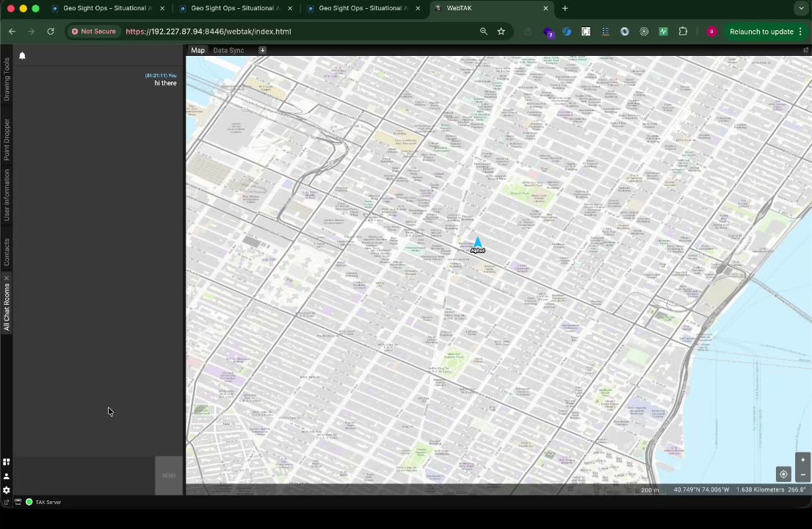Reload the page with refresh icon

pyautogui.click(x=50, y=32)
